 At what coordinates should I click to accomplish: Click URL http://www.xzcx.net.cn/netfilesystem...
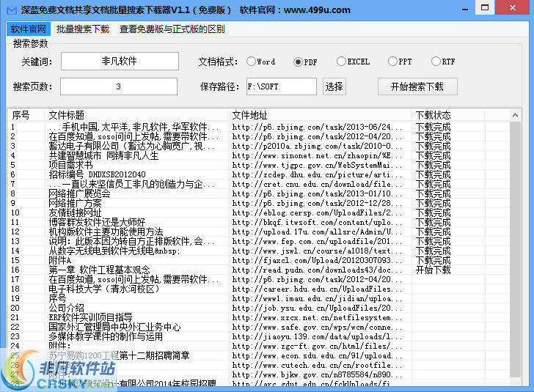317,318
